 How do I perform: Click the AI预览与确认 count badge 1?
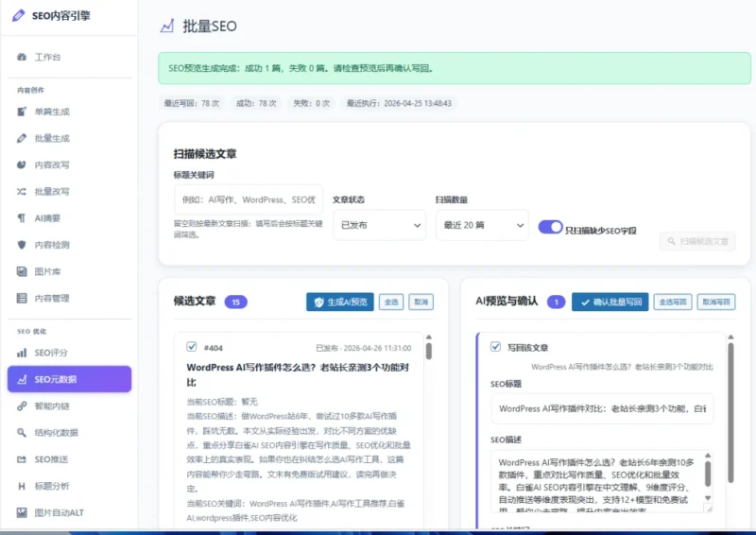[x=556, y=302]
